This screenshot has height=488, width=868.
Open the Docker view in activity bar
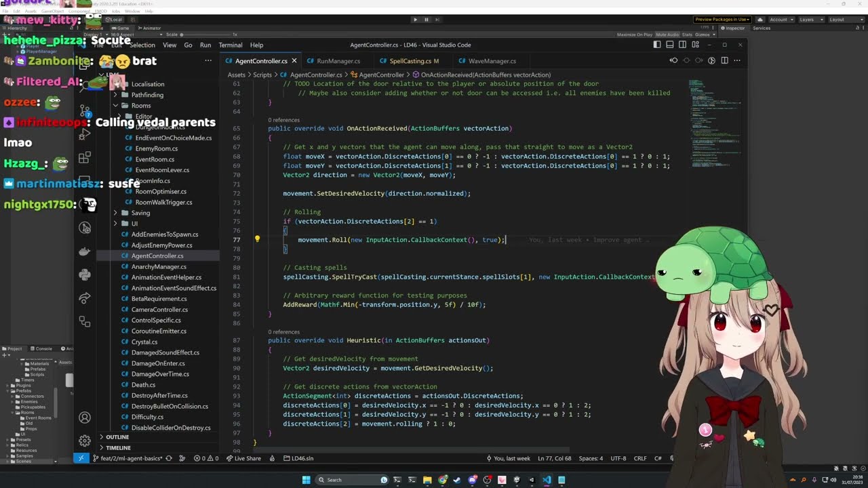pyautogui.click(x=85, y=251)
